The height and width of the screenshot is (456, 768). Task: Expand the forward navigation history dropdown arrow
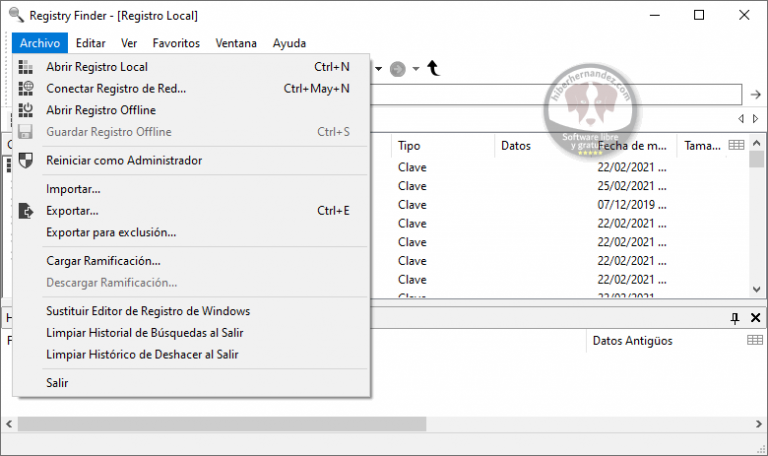(x=416, y=69)
